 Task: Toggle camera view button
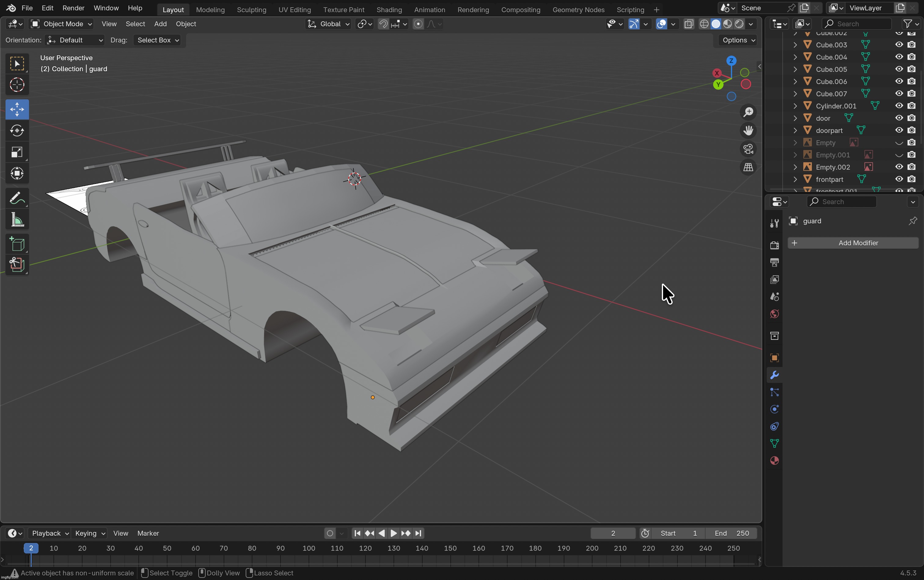click(748, 149)
